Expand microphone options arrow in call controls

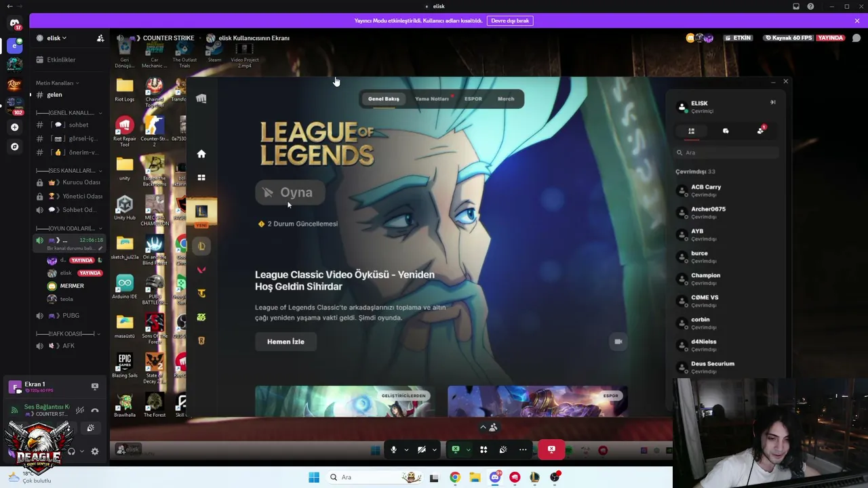coord(406,449)
